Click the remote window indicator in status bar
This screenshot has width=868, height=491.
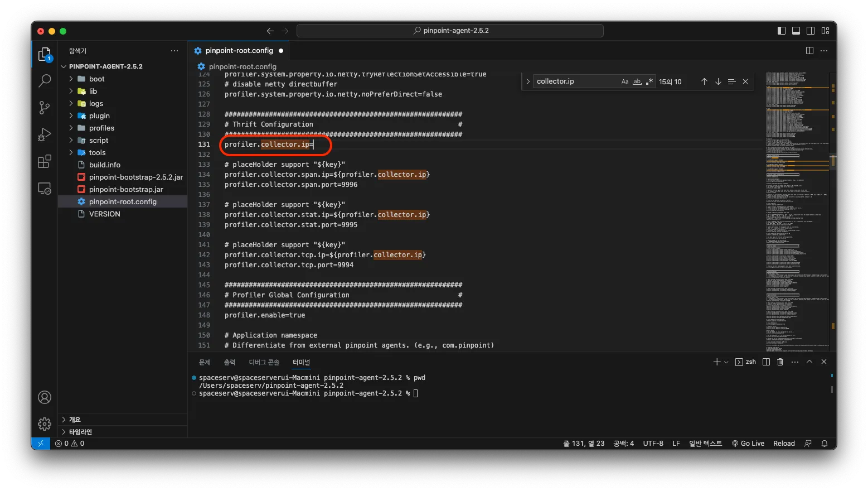[41, 444]
